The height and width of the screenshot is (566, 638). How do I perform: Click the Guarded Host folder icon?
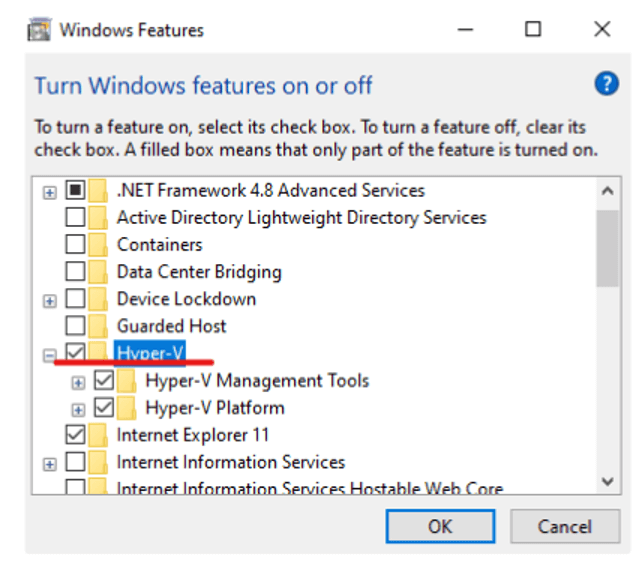coord(98,326)
